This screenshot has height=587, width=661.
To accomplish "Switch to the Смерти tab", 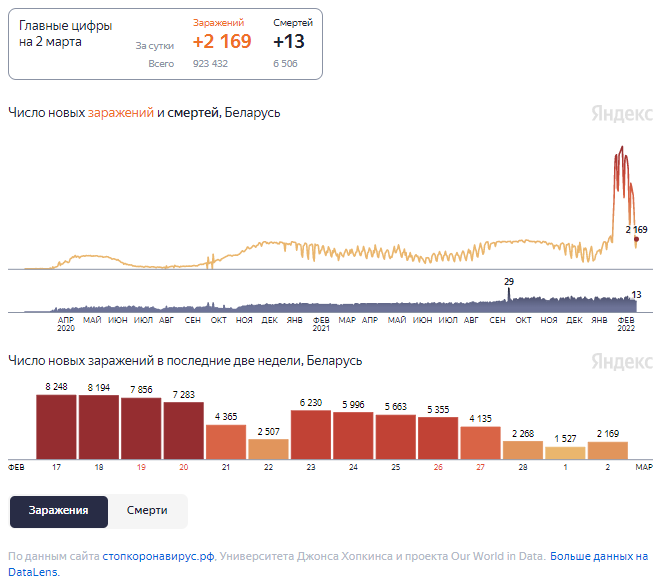I will (x=147, y=511).
